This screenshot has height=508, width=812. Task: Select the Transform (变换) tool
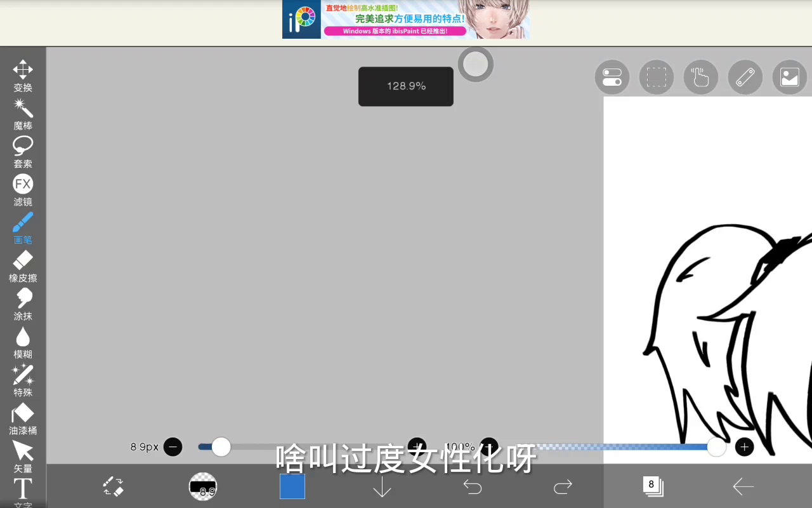tap(23, 76)
